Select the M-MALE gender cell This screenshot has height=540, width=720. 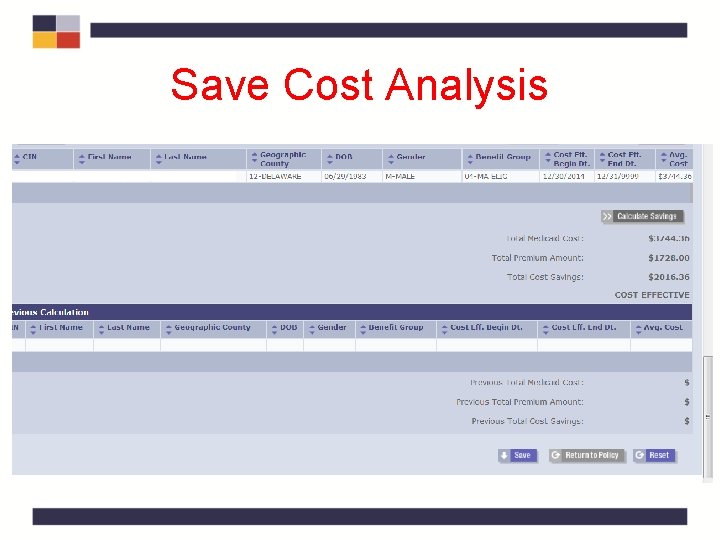click(422, 176)
